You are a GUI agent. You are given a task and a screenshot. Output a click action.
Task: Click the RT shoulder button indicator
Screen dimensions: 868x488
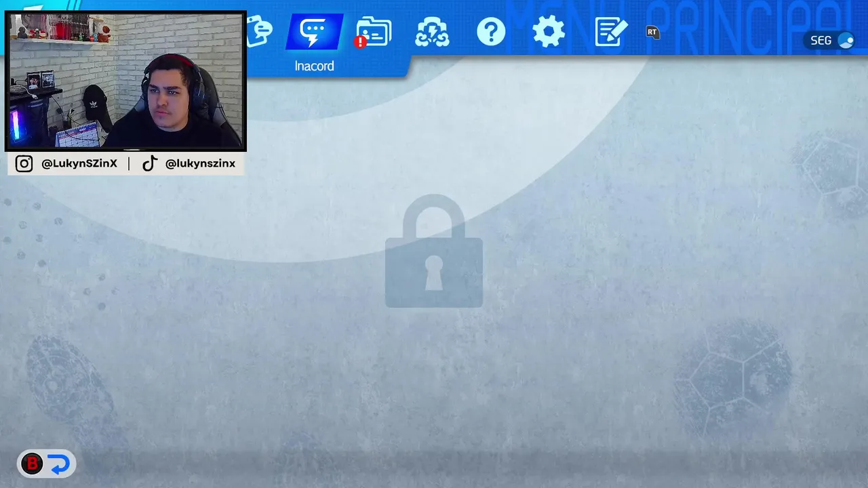click(652, 32)
